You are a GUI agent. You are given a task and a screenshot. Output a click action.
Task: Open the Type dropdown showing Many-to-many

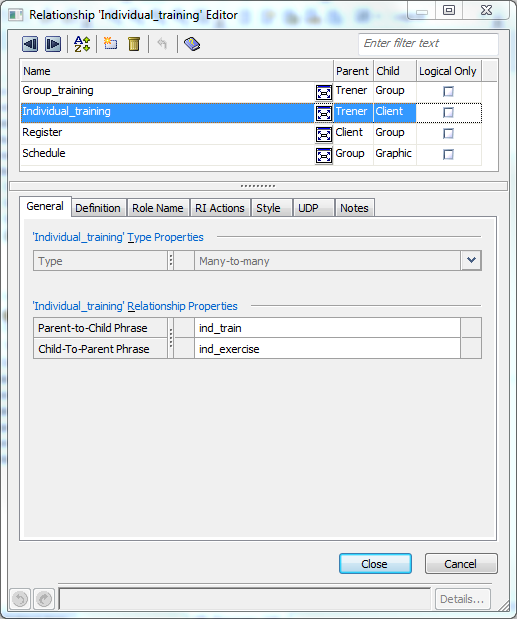click(471, 261)
